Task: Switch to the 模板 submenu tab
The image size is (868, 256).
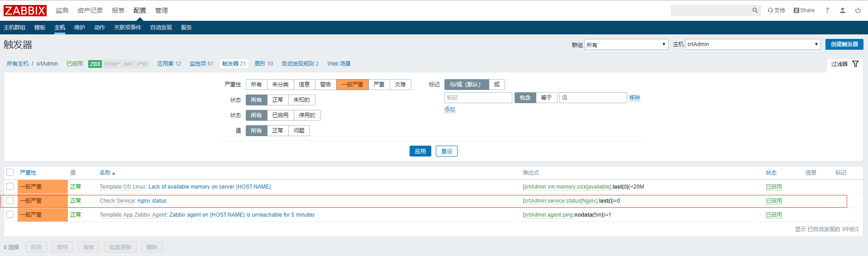Action: coord(40,28)
